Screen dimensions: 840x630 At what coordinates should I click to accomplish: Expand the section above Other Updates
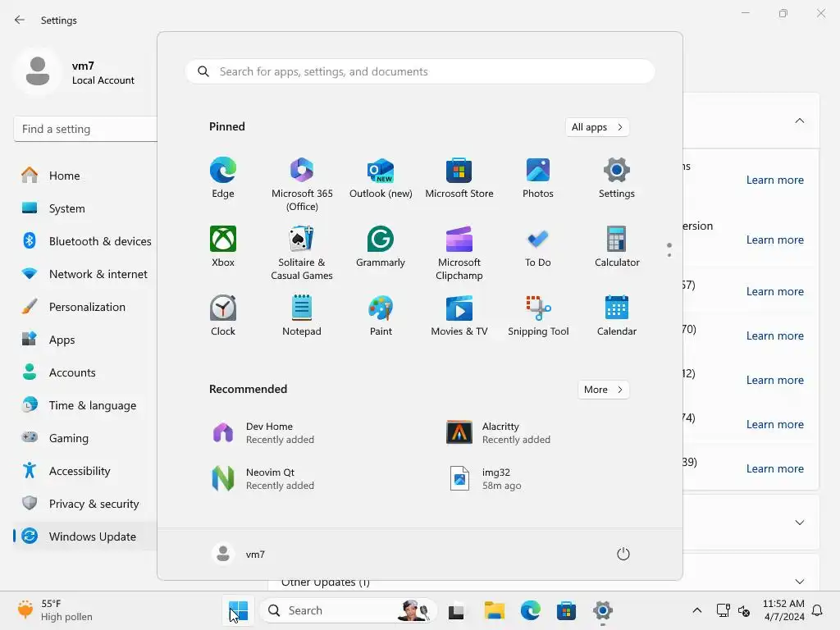click(x=799, y=523)
